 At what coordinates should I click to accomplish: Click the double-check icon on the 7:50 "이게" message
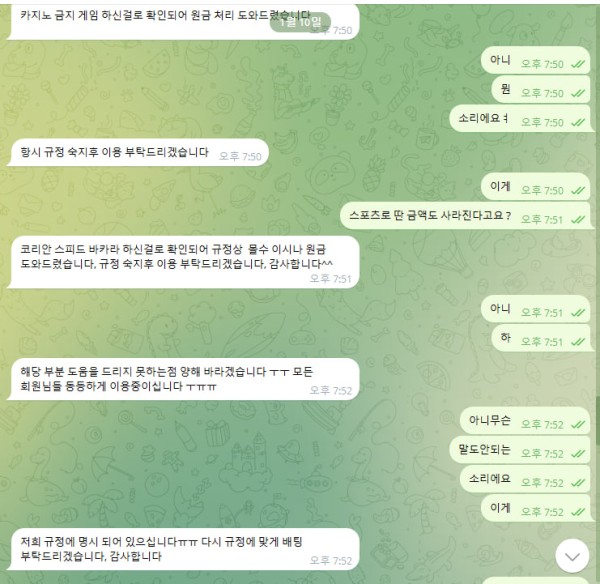(578, 190)
